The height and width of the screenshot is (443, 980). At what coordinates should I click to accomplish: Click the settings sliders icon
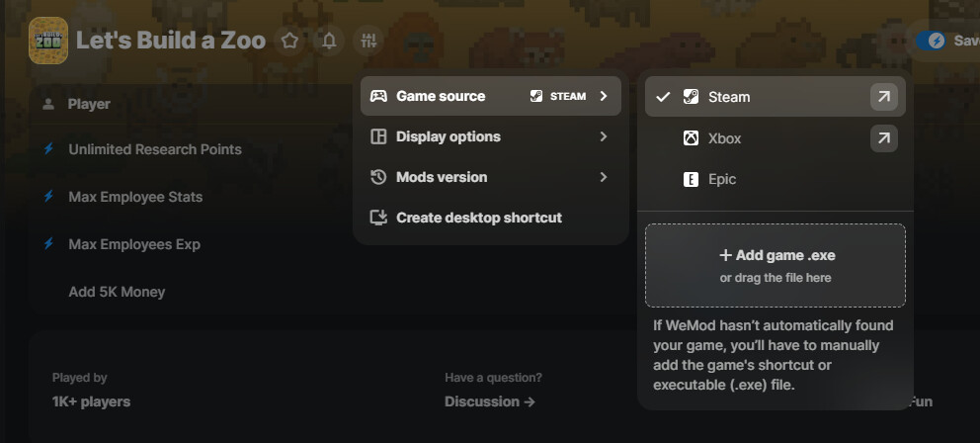tap(369, 41)
